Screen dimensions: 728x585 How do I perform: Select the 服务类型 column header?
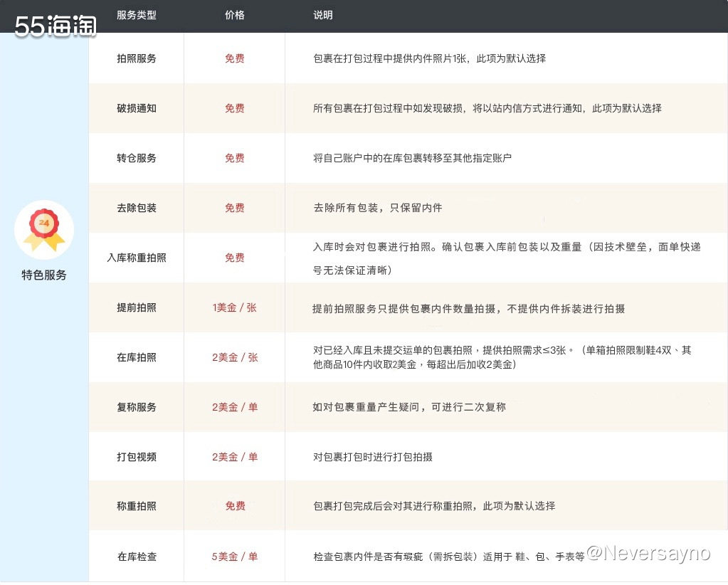coord(136,14)
